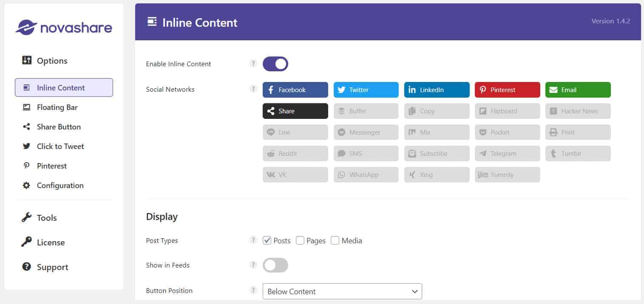Uncheck the Posts checkbox
Screen dimensions: 644x304
click(267, 240)
